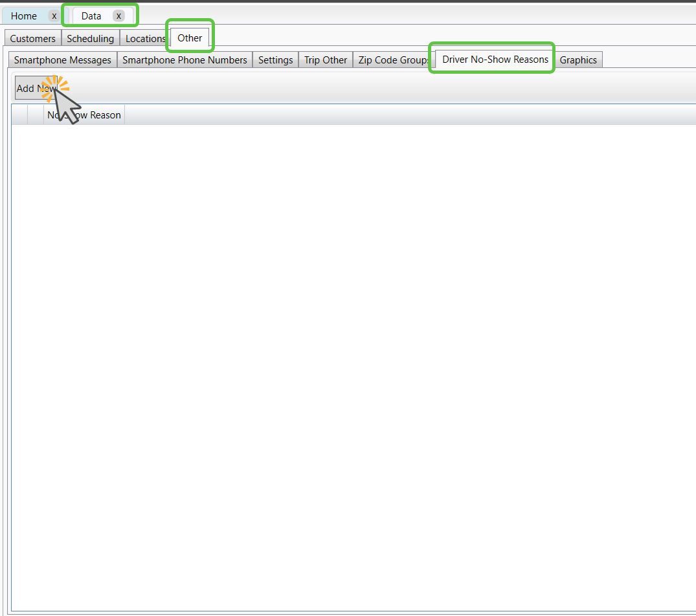Image resolution: width=696 pixels, height=616 pixels.
Task: Open the Smartphone Messages sub-tab
Action: pos(62,60)
